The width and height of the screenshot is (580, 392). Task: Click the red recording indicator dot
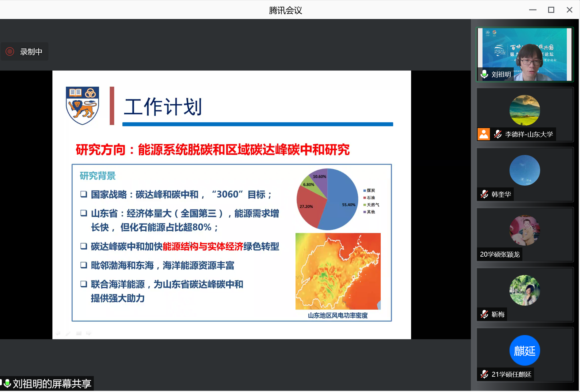(x=10, y=51)
